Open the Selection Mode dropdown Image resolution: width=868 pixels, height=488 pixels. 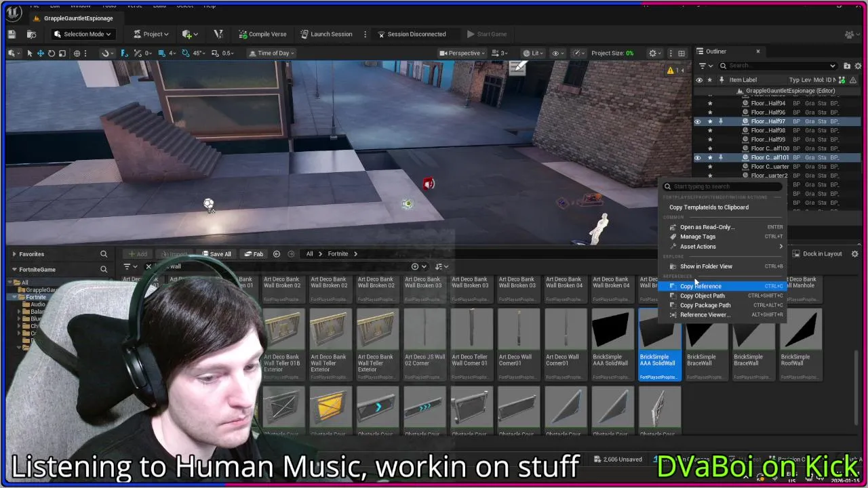tap(83, 34)
